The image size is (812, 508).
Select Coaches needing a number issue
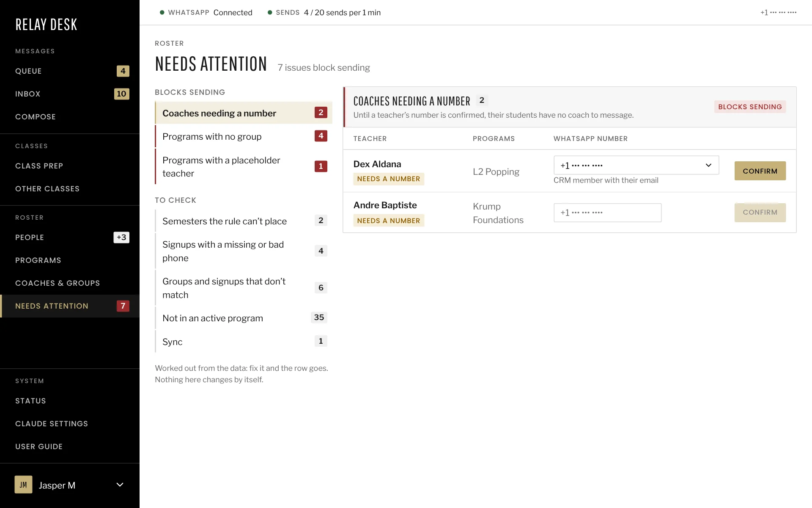pos(244,113)
